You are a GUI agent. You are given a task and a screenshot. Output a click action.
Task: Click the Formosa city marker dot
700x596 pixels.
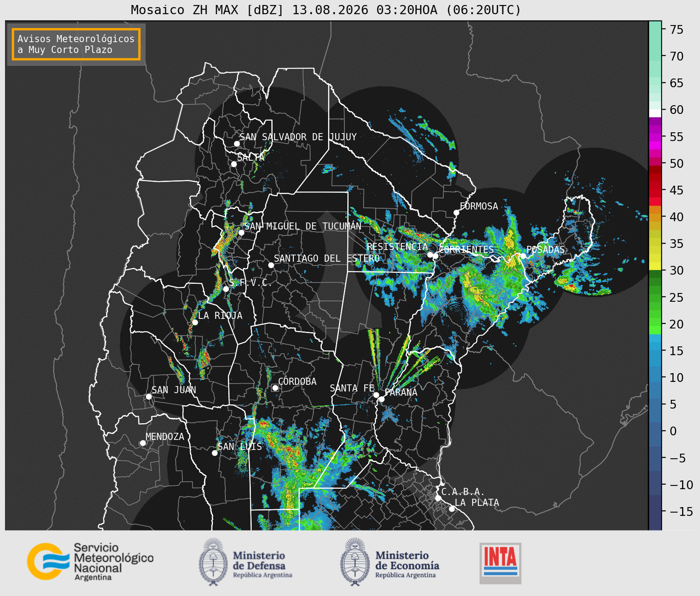(457, 212)
